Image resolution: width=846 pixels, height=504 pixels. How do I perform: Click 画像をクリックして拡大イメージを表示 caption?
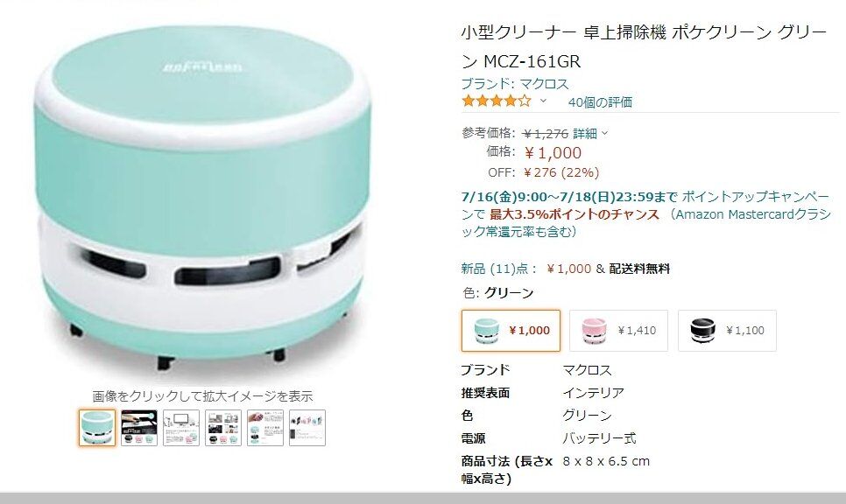tap(202, 396)
